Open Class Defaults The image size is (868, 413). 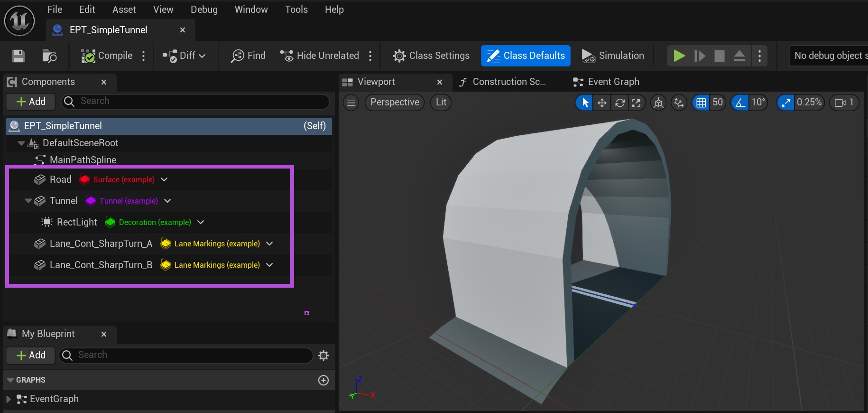tap(526, 56)
